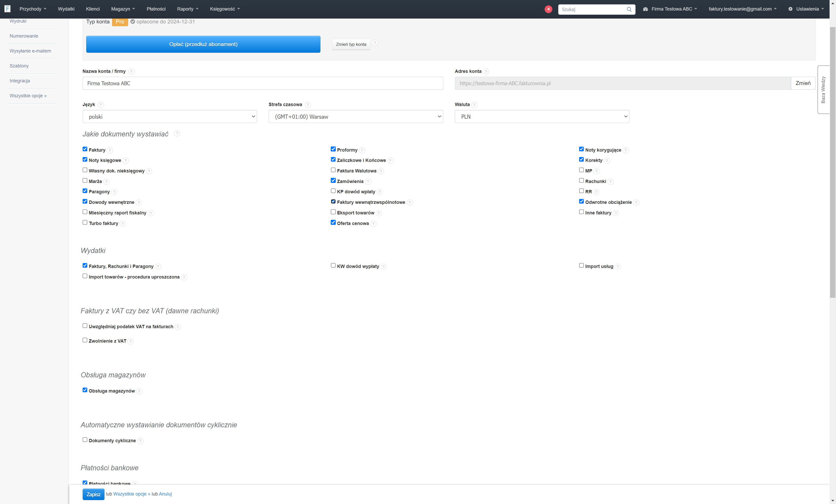Click the gear icon by Ustawienia
Viewport: 836px width, 504px height.
click(x=790, y=9)
